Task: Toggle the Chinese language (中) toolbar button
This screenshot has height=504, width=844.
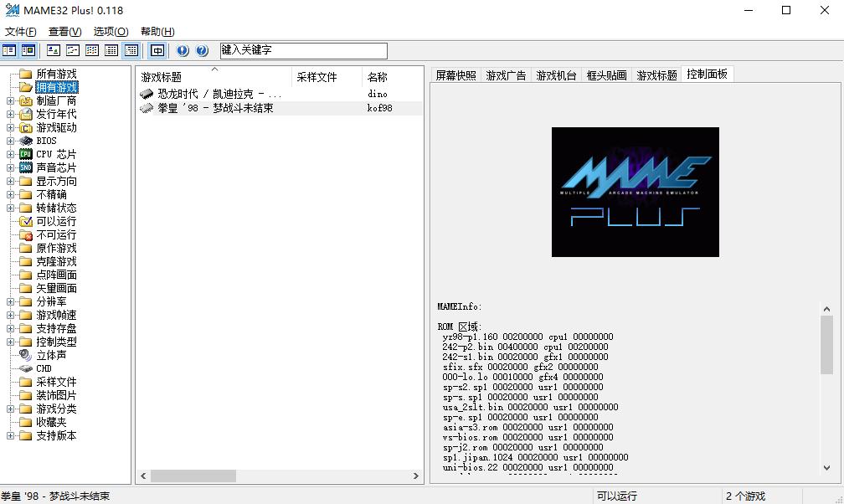Action: pos(157,50)
